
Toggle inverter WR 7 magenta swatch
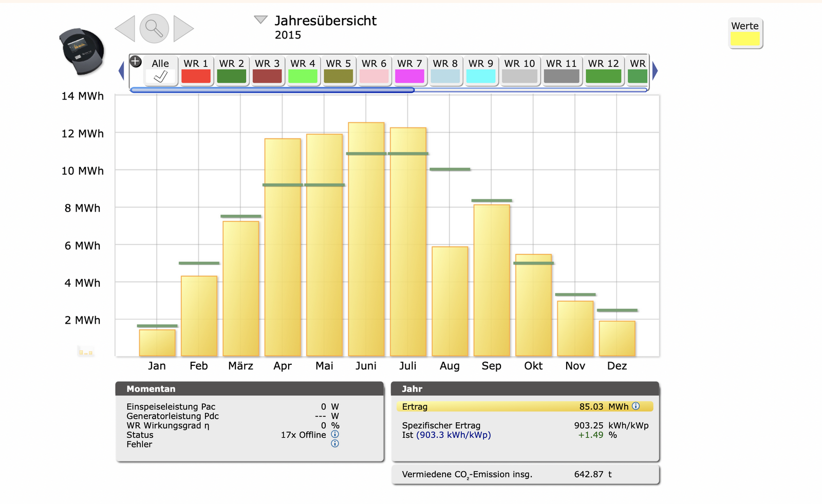(409, 77)
